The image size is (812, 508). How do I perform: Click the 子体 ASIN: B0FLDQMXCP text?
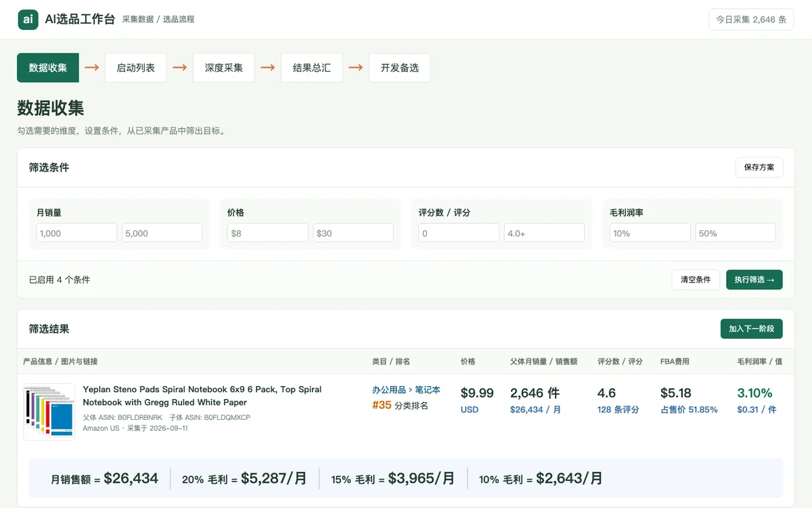pos(210,418)
